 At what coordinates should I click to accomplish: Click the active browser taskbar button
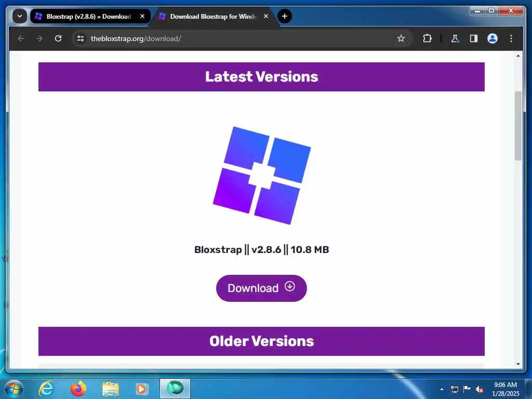click(175, 389)
